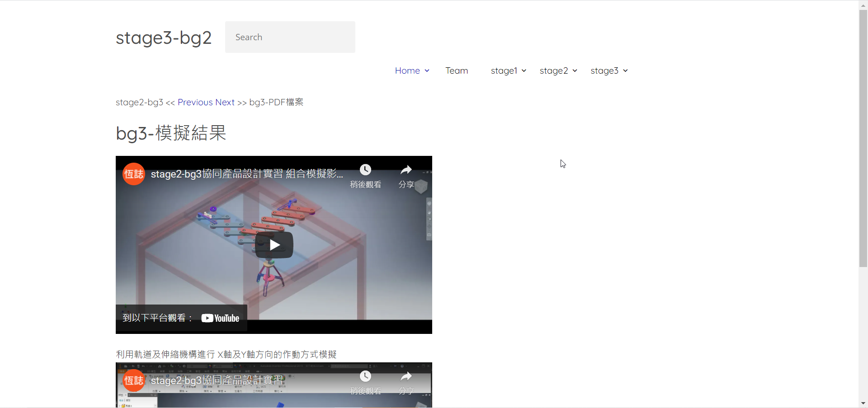Expand the Home dropdown chevron
868x408 pixels.
427,71
